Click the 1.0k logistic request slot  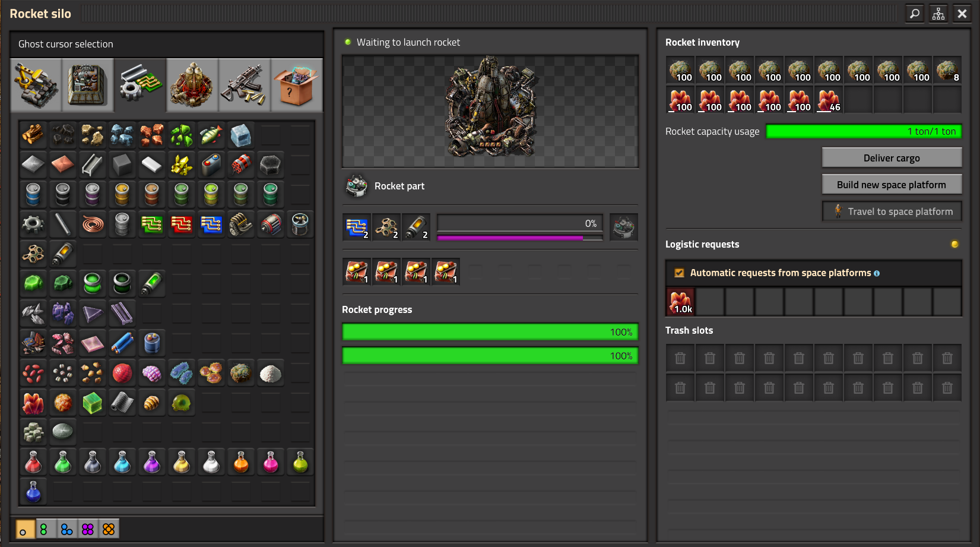[x=680, y=302]
